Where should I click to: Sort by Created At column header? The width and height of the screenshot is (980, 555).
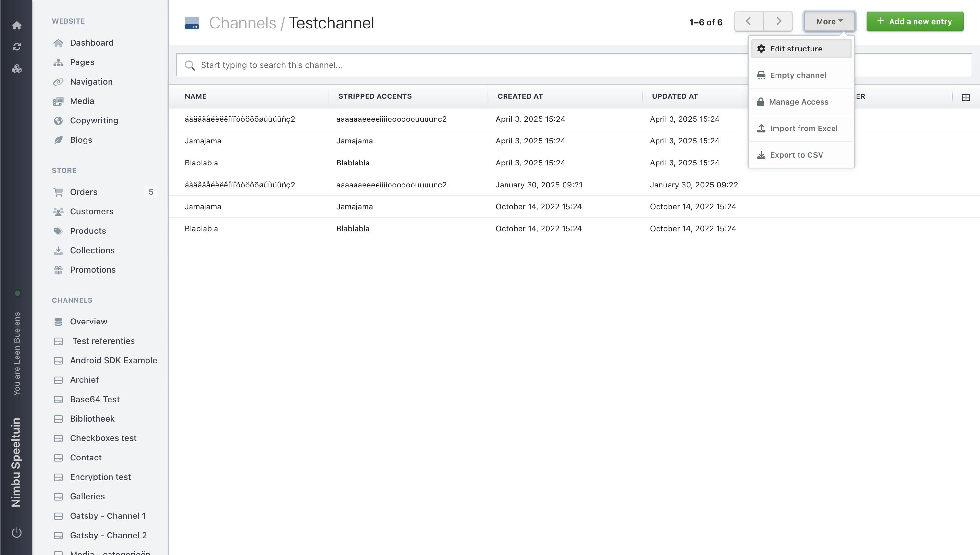pyautogui.click(x=519, y=96)
